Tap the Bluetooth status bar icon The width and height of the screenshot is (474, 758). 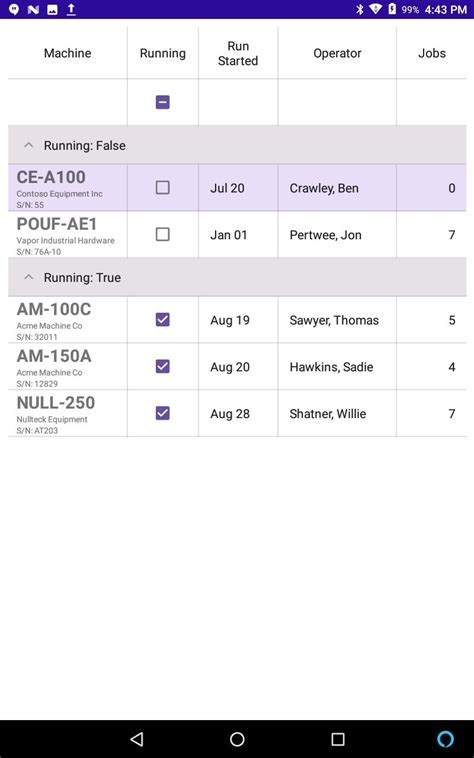(x=359, y=9)
